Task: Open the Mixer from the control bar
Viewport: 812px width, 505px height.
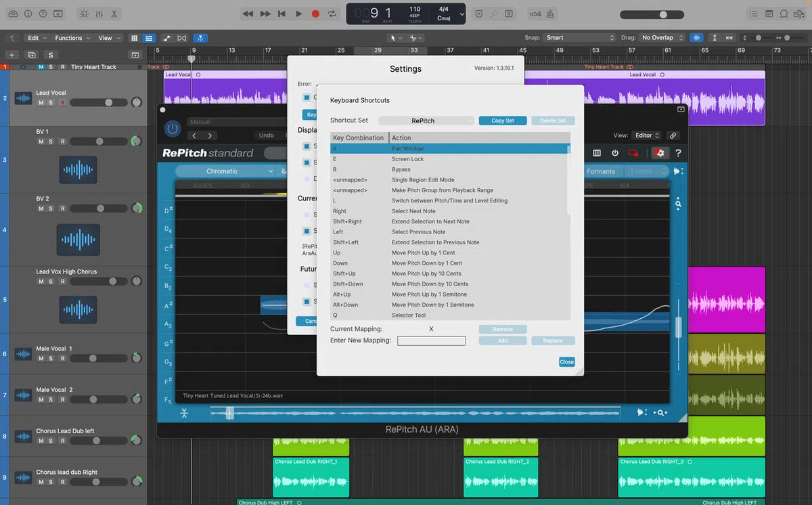Action: (99, 14)
